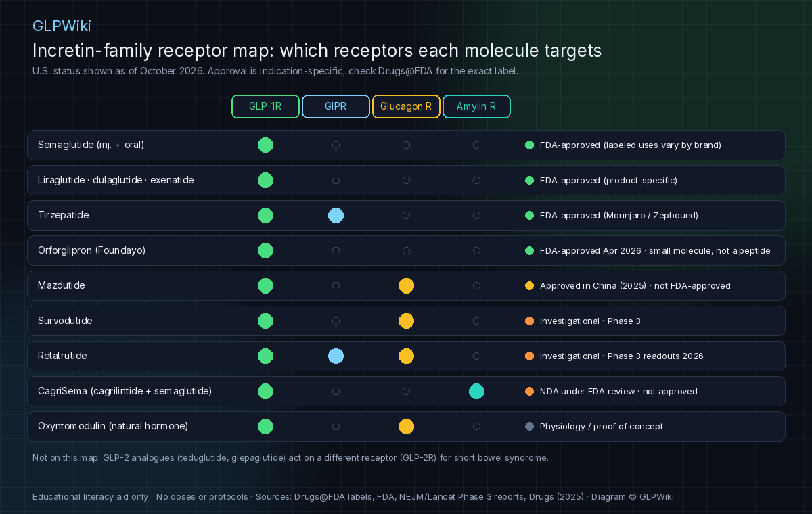Click Oxyntomodulin's yellow Glucagon R dot
Screen dimensions: 812x514
click(x=406, y=426)
